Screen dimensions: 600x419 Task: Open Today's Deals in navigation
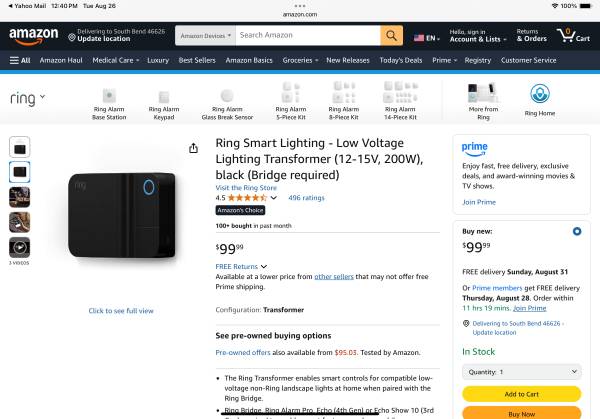[400, 60]
